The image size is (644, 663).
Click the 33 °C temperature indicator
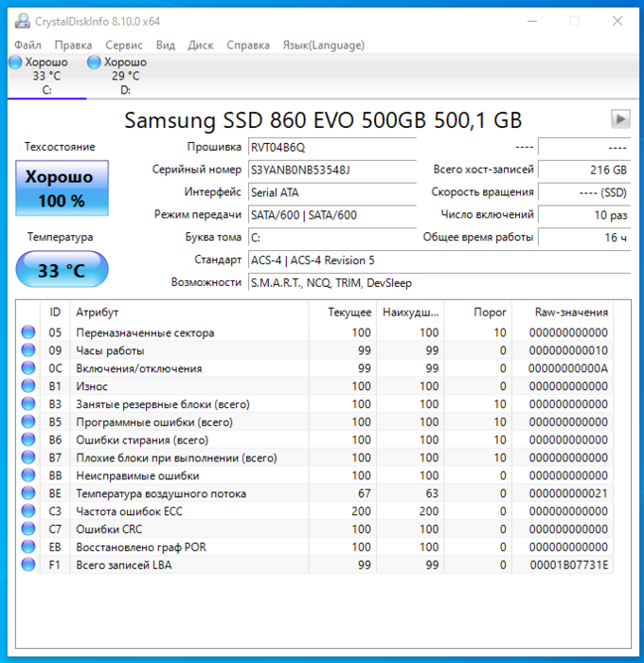62,271
